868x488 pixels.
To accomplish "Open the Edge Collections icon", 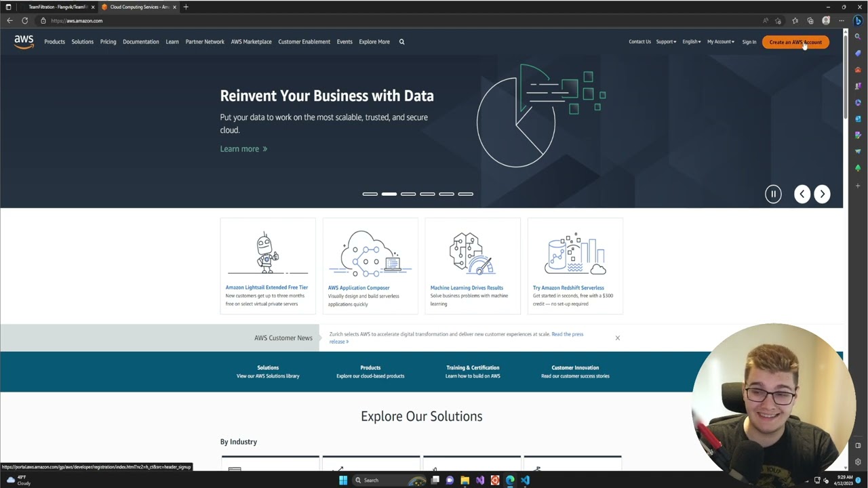I will [x=810, y=20].
